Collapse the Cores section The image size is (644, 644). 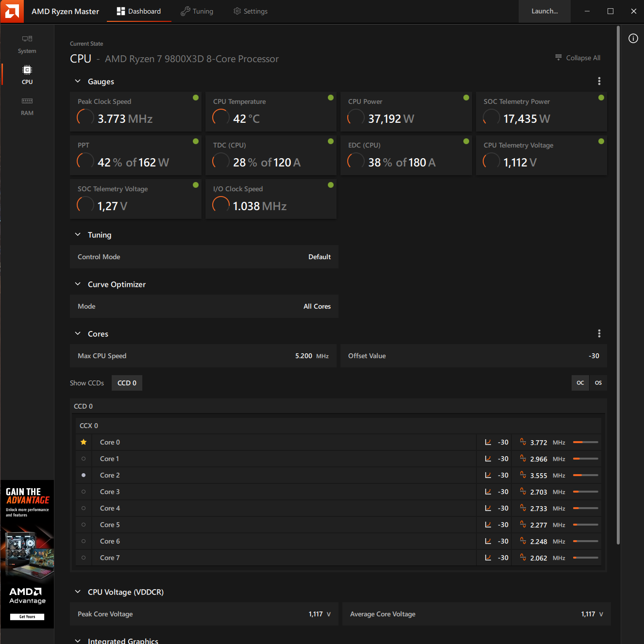[x=78, y=333]
